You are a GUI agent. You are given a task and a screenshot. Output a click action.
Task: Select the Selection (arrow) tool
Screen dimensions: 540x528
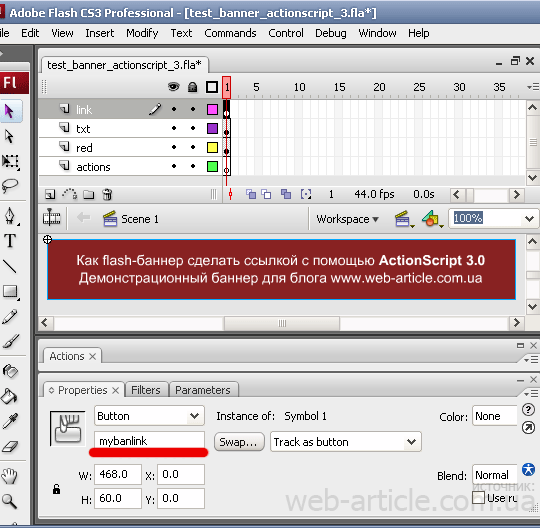pyautogui.click(x=10, y=111)
